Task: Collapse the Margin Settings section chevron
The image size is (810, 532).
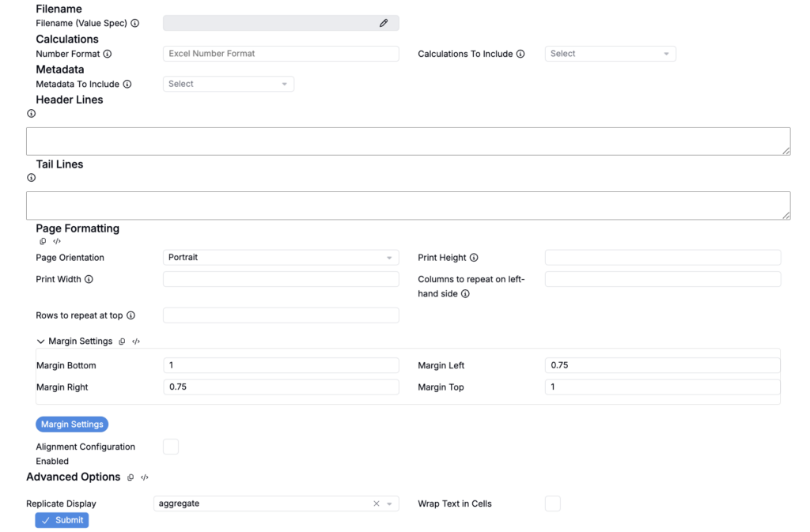Action: (40, 341)
